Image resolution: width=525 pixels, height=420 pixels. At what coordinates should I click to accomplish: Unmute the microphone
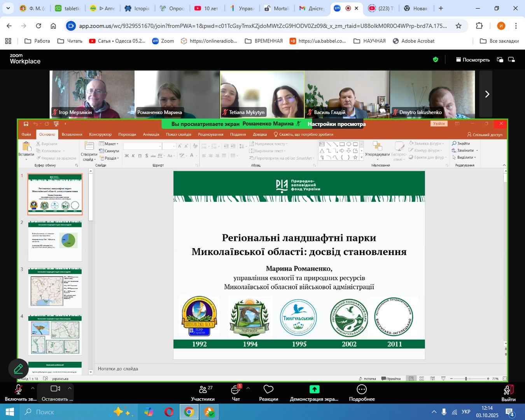coord(18,389)
